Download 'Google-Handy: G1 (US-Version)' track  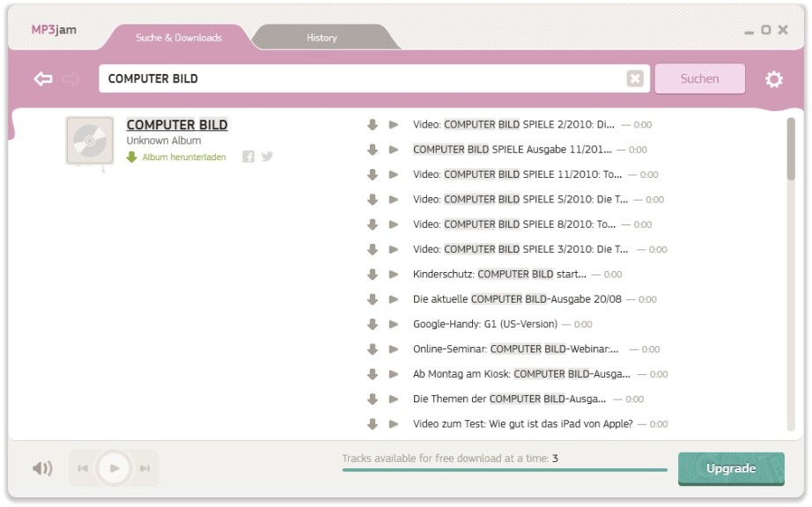point(373,325)
